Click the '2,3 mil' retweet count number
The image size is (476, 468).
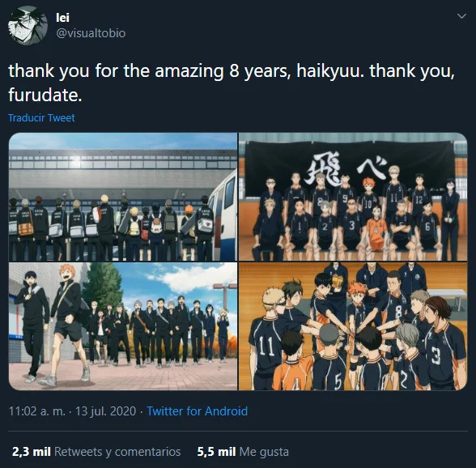(32, 452)
